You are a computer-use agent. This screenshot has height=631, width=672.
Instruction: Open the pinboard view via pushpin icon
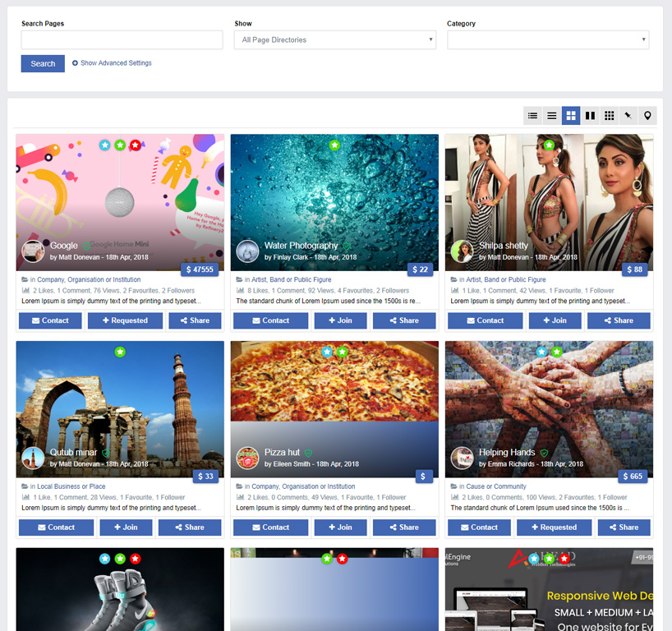[x=628, y=116]
